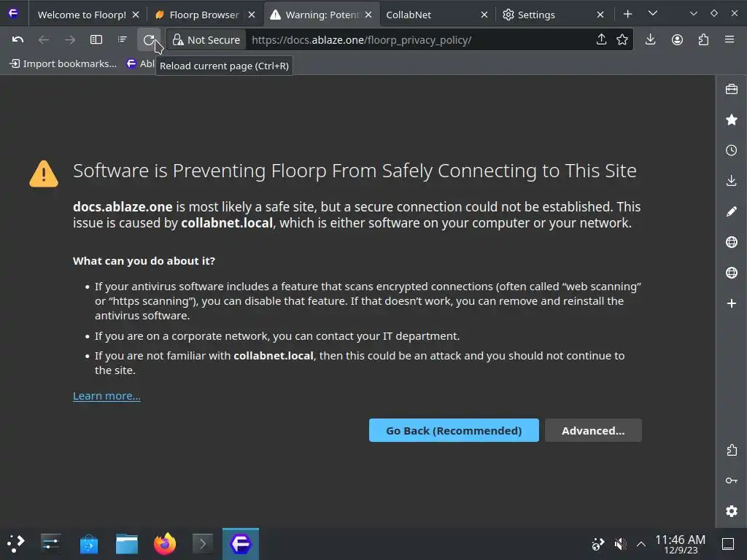Expand the list all tabs chevron
747x560 pixels.
tap(653, 13)
